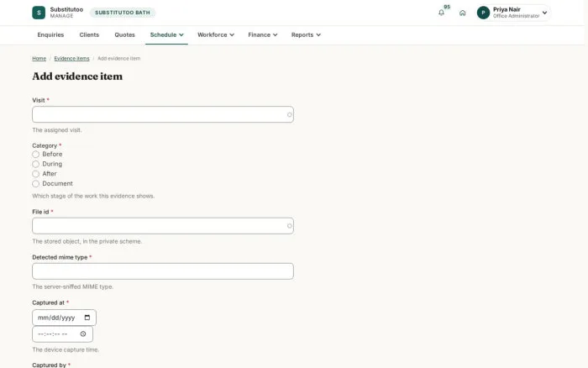Select the Before category radio
The height and width of the screenshot is (368, 588).
pos(35,155)
